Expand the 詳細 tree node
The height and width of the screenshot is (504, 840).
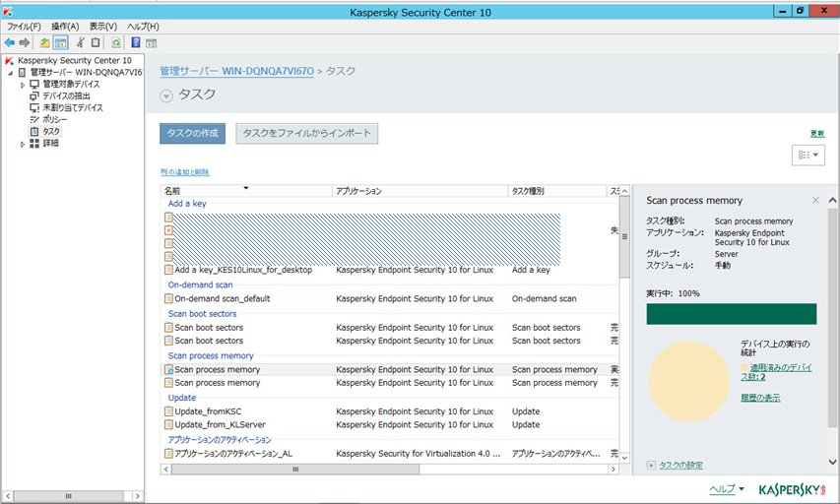(23, 144)
